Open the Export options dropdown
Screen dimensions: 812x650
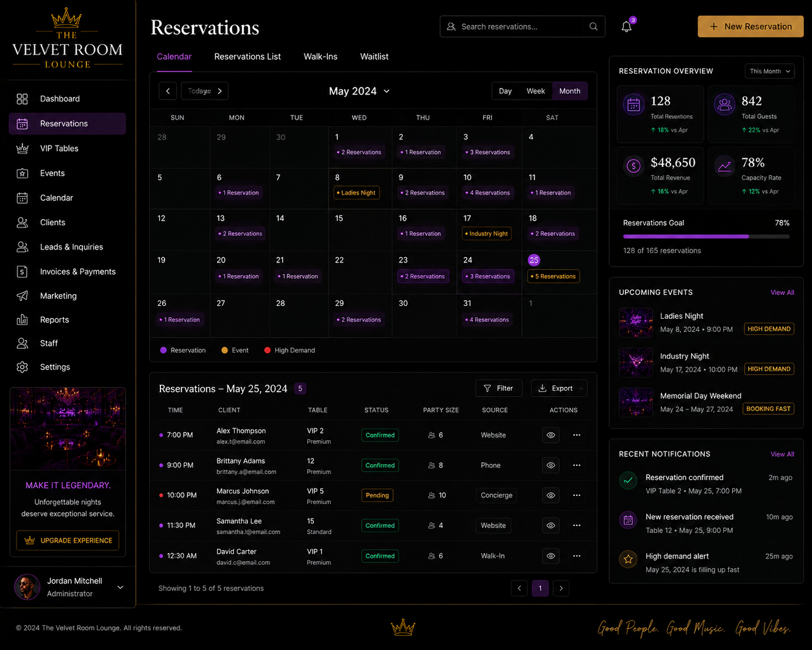(x=559, y=388)
